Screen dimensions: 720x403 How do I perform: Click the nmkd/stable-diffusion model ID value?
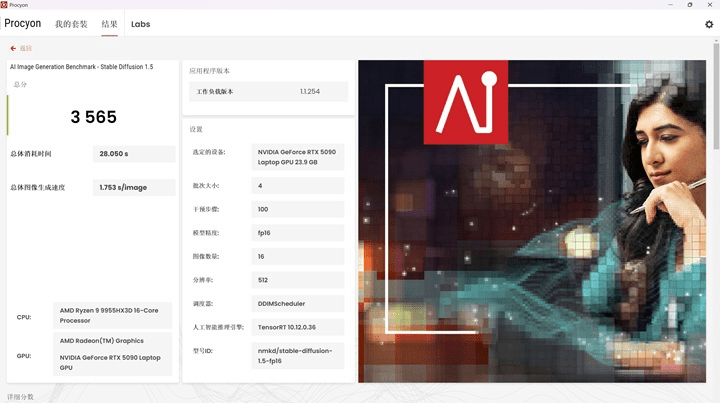(x=298, y=356)
